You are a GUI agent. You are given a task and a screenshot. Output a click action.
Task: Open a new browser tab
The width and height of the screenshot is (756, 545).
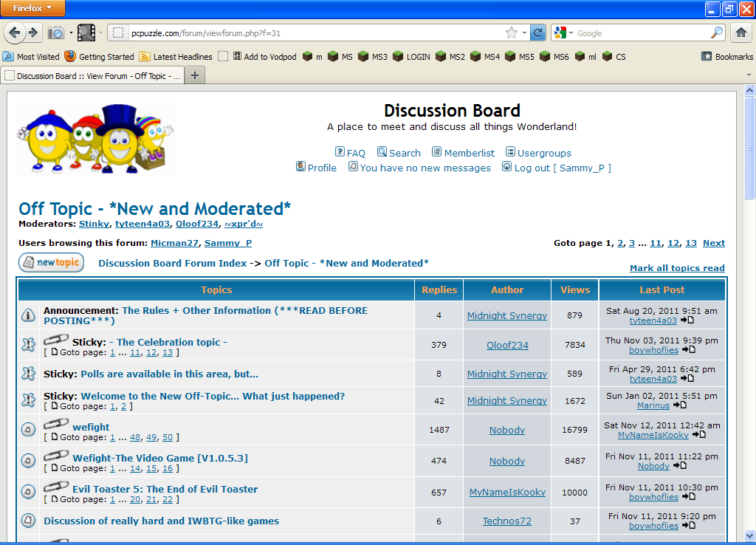click(195, 75)
